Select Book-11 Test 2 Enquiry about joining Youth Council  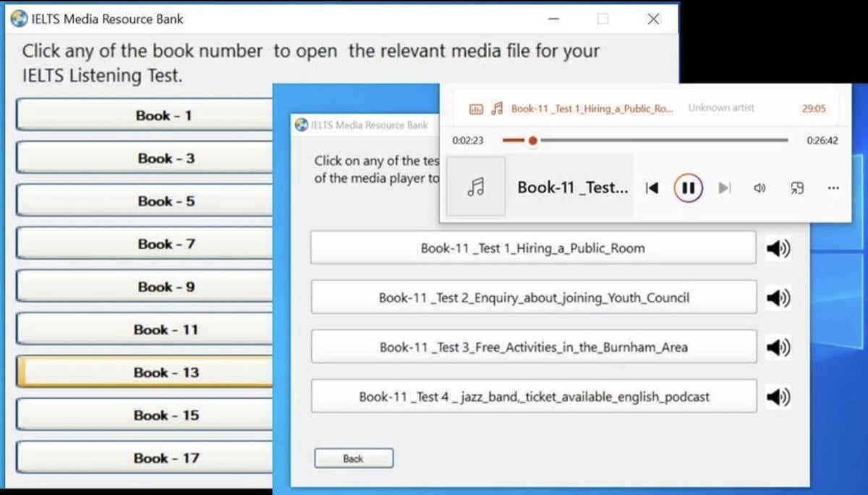pyautogui.click(x=533, y=297)
